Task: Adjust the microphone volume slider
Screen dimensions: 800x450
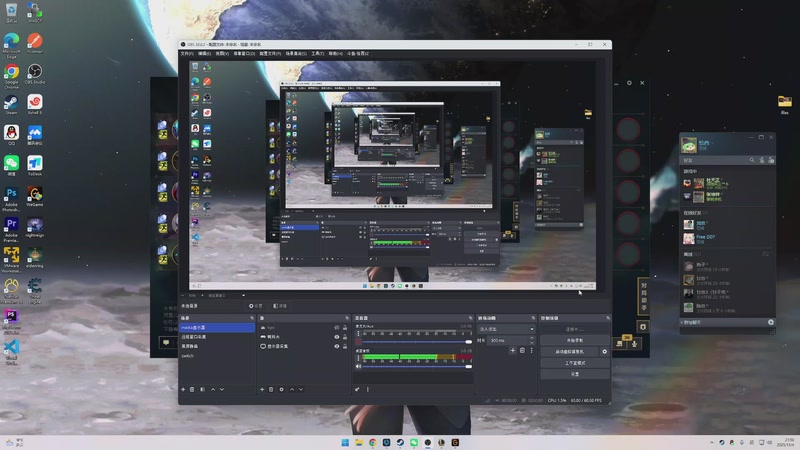Action: click(x=417, y=341)
